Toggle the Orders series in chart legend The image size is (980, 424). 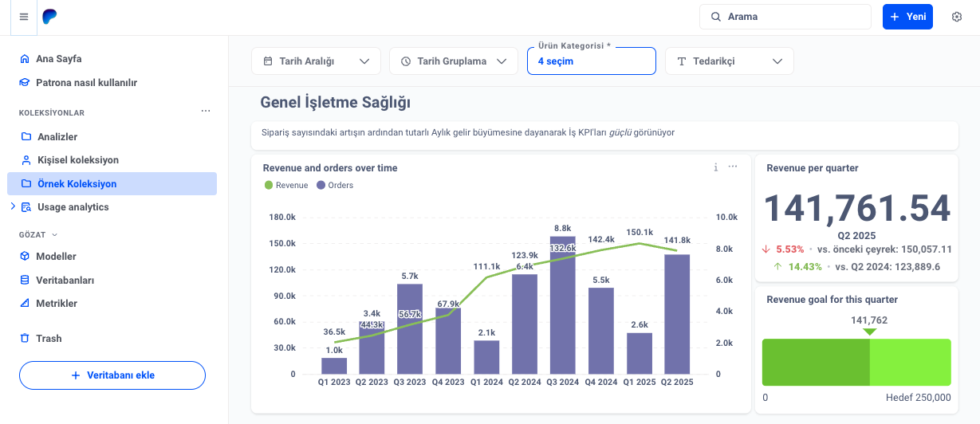point(336,185)
